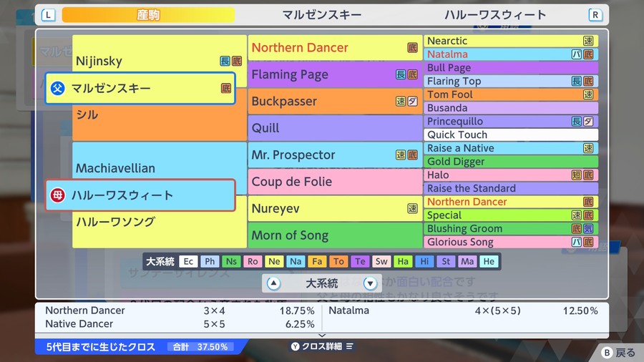644x362 pixels.
Task: Click Nijinsky's 長 stamina trait icon
Action: click(225, 61)
